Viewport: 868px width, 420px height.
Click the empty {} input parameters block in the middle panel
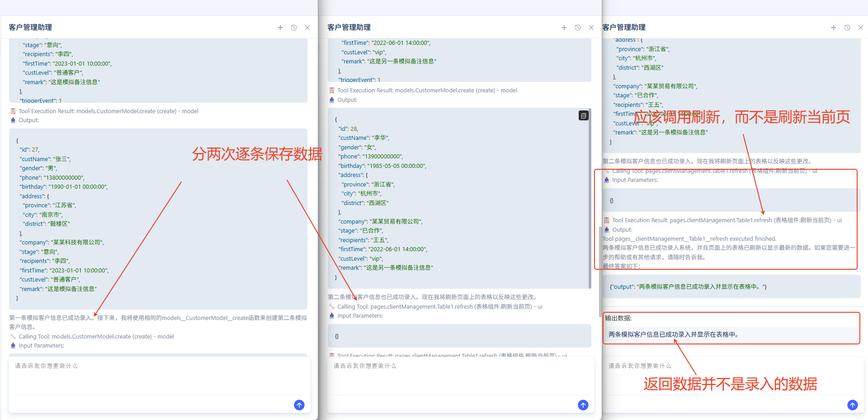click(x=459, y=336)
